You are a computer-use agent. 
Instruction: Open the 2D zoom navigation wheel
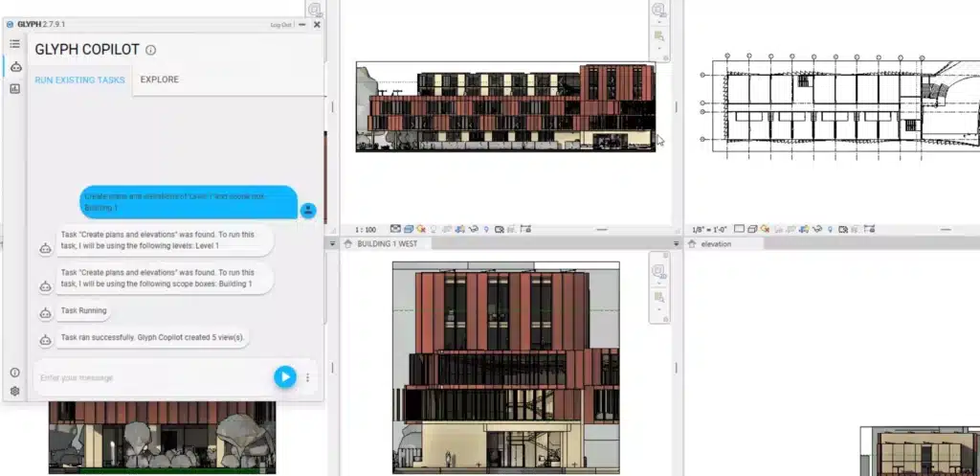coord(659,11)
